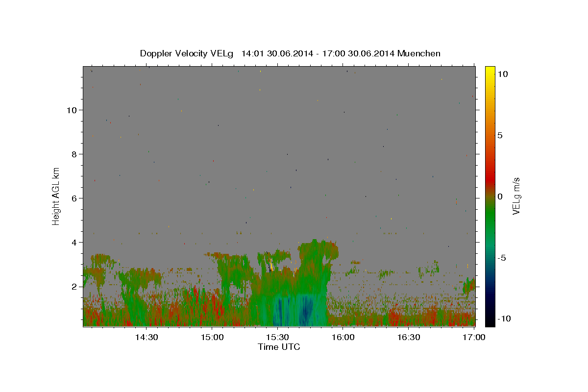Image resolution: width=588 pixels, height=392 pixels.
Task: Click the 16:00 time tick label
Action: click(x=343, y=337)
